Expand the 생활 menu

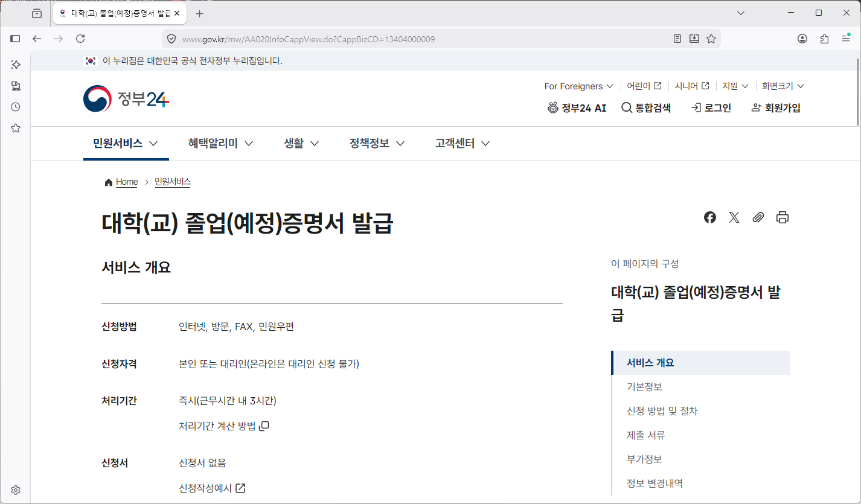(301, 144)
